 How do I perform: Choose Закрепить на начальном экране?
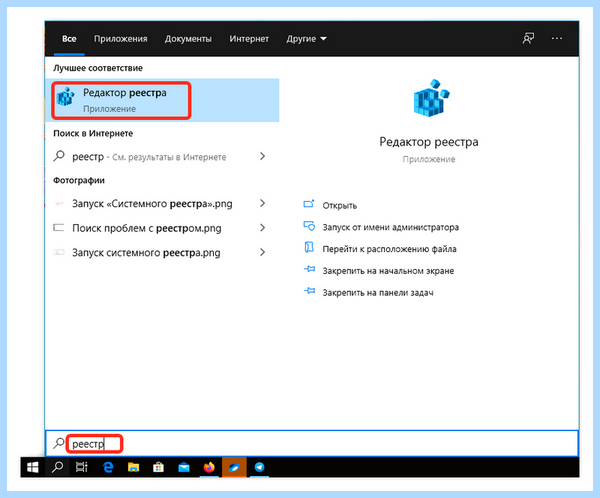(388, 271)
